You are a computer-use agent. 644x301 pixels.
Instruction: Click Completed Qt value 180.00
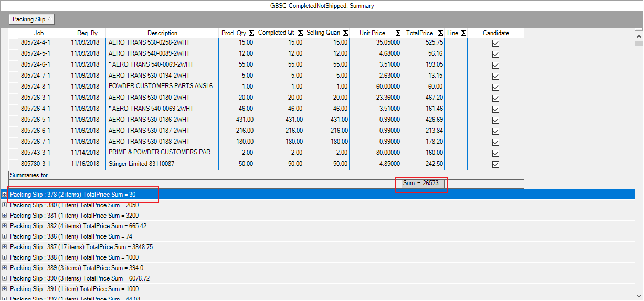point(279,142)
